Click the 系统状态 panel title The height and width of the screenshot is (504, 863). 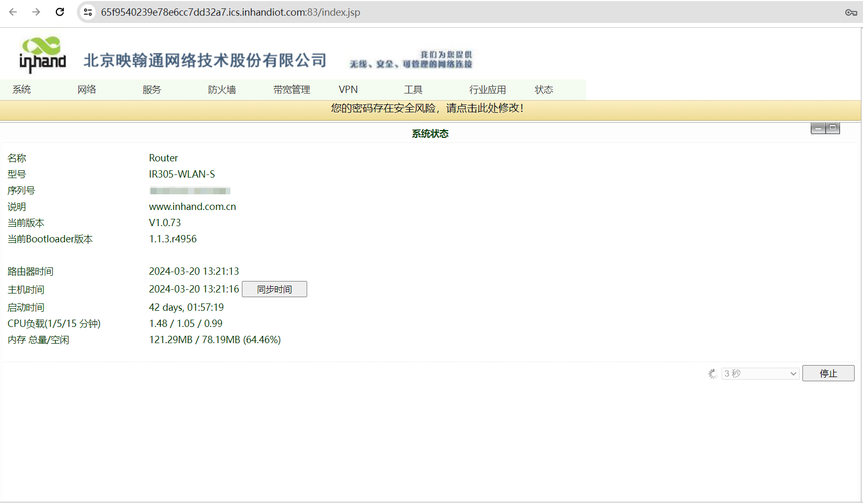(430, 134)
